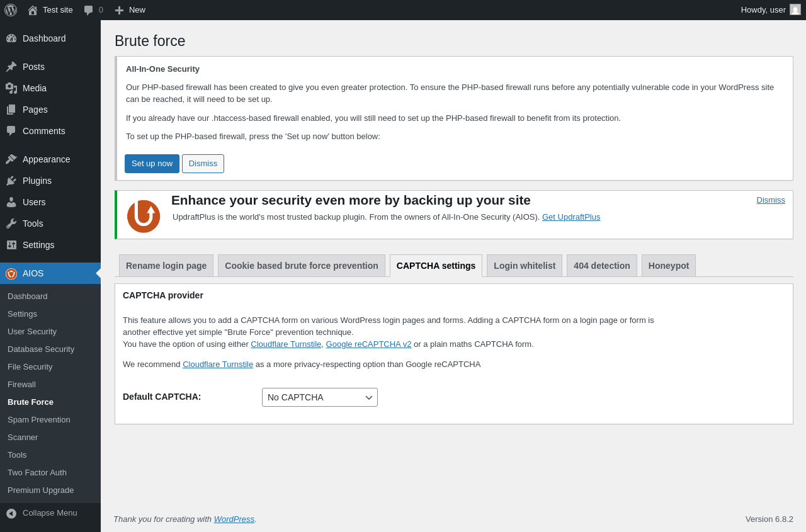This screenshot has width=806, height=532.
Task: Open the Media menu item
Action: [50, 88]
